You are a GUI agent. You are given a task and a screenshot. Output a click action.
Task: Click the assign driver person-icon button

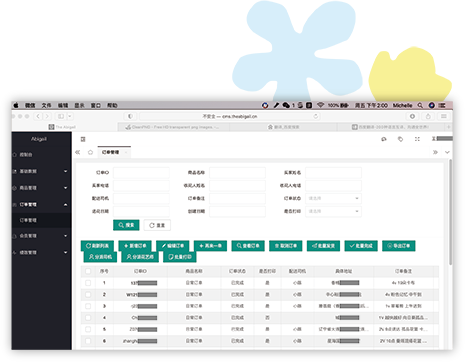pos(100,257)
